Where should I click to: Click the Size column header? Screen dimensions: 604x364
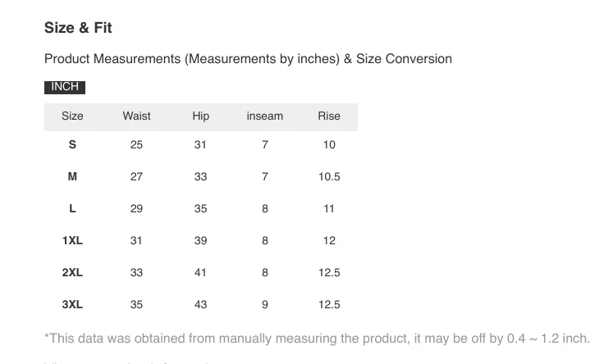click(72, 116)
